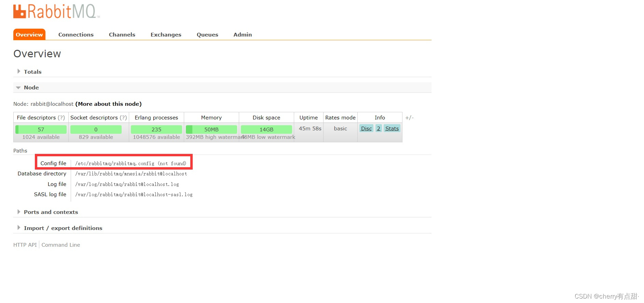This screenshot has height=303, width=644.
Task: Click help (?) next to File descriptors
Action: [61, 117]
